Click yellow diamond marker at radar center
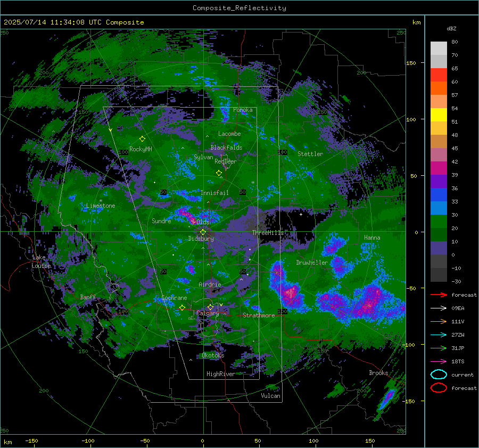 pos(203,232)
